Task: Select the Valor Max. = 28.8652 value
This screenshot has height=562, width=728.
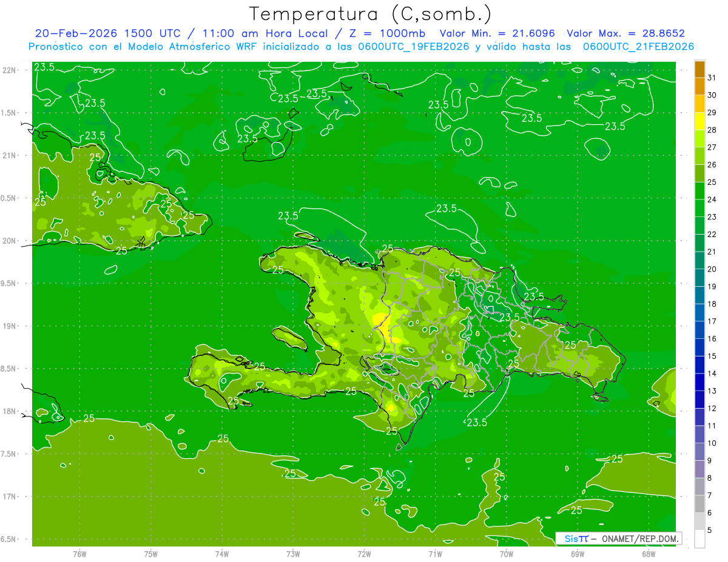Action: coord(625,34)
